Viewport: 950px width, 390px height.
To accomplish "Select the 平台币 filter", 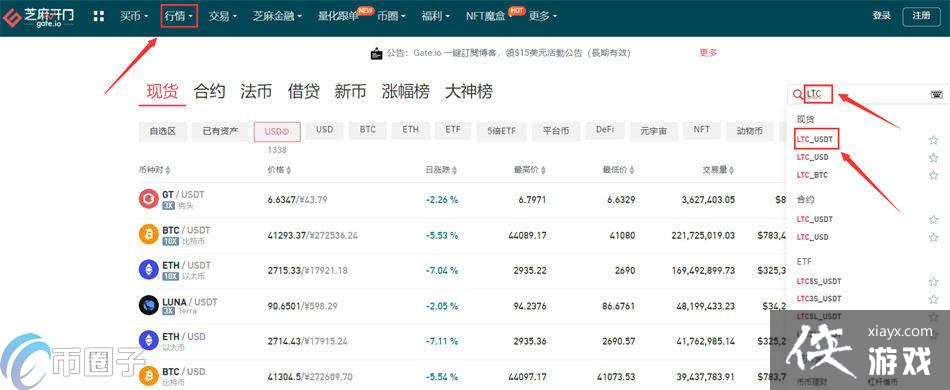I will (556, 131).
